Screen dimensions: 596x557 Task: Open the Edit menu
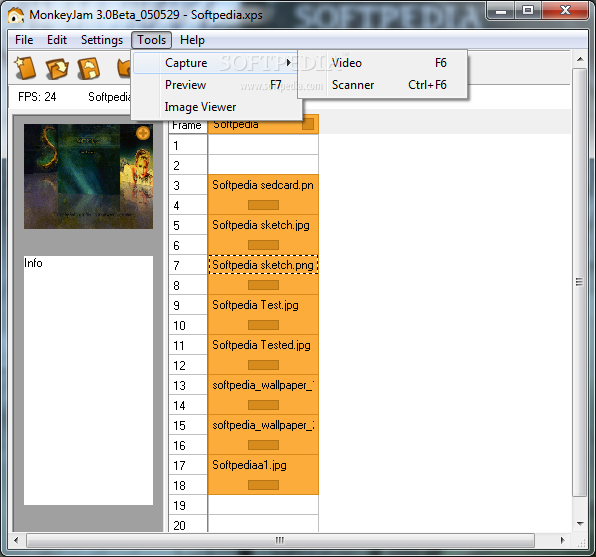57,40
